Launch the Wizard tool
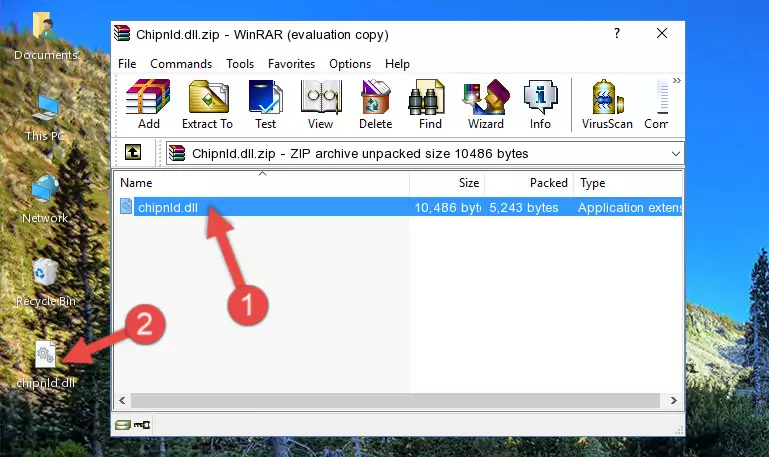This screenshot has width=769, height=457. click(486, 104)
